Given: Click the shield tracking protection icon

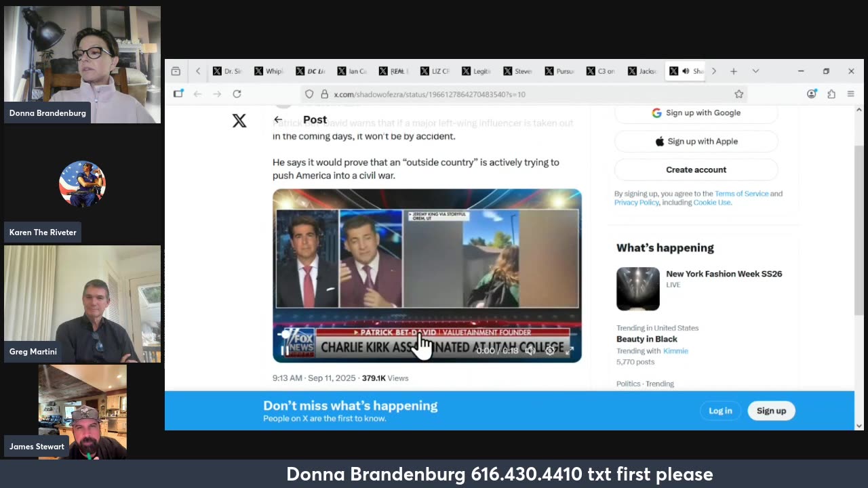Looking at the screenshot, I should pyautogui.click(x=309, y=94).
